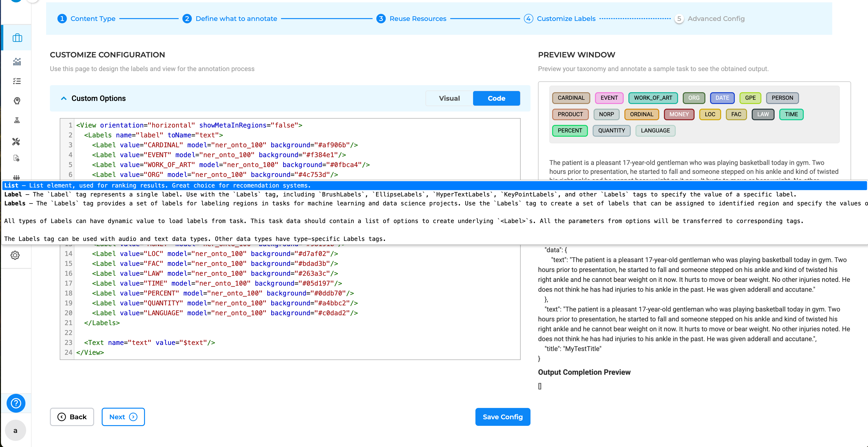Click the LAW label code line
Image resolution: width=868 pixels, height=447 pixels.
coord(215,274)
